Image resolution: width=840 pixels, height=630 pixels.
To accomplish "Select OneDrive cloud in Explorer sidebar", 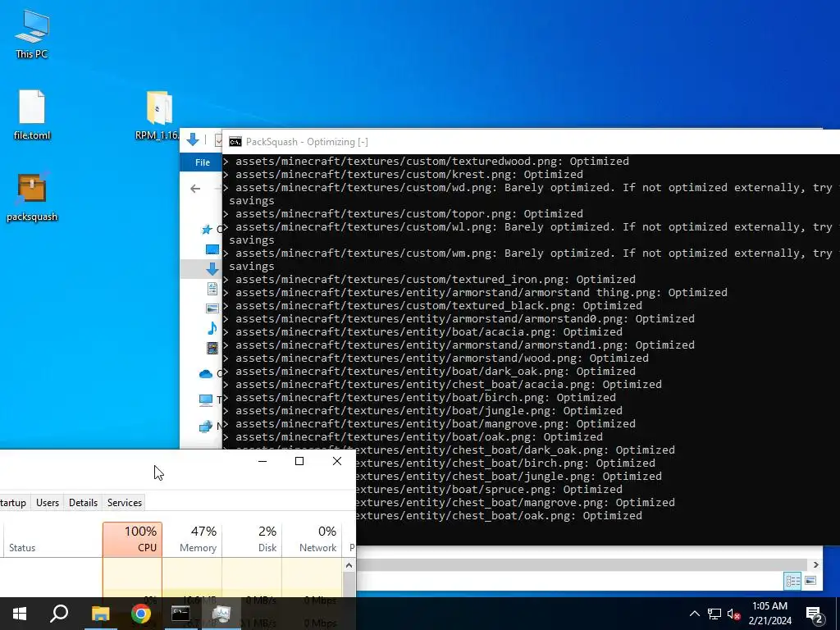I will [x=206, y=374].
